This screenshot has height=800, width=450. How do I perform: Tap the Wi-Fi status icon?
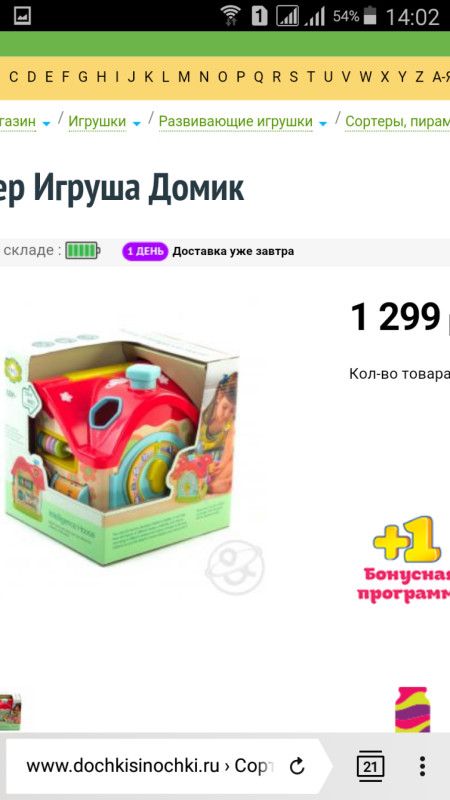pyautogui.click(x=232, y=16)
